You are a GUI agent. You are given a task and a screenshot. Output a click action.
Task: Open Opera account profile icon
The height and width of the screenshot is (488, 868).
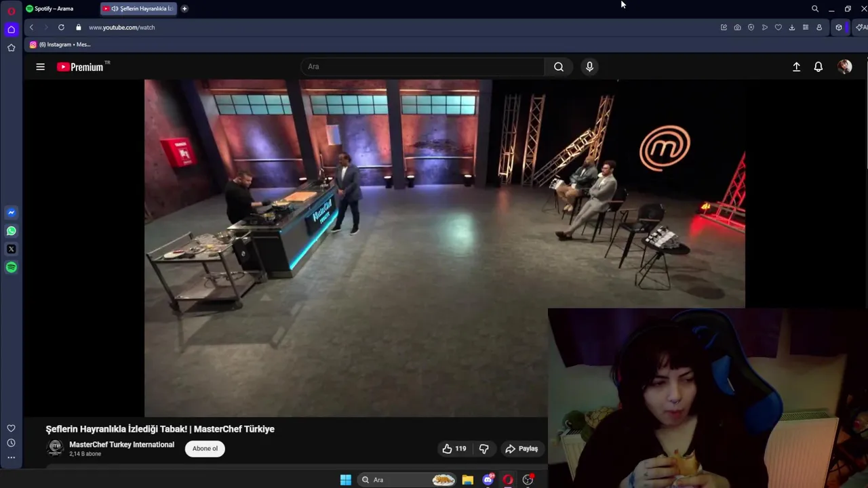coord(819,27)
